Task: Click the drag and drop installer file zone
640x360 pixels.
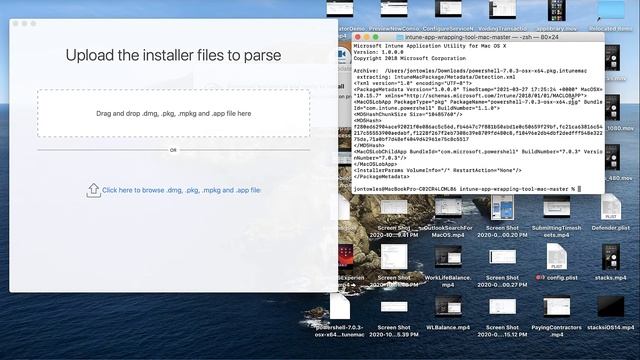Action: click(x=173, y=113)
